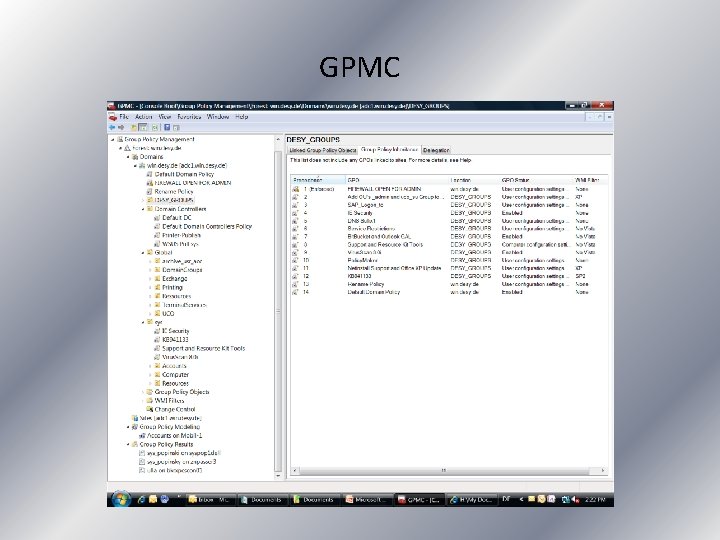Click the volume icon in system tray
This screenshot has height=540, width=720.
click(x=575, y=500)
